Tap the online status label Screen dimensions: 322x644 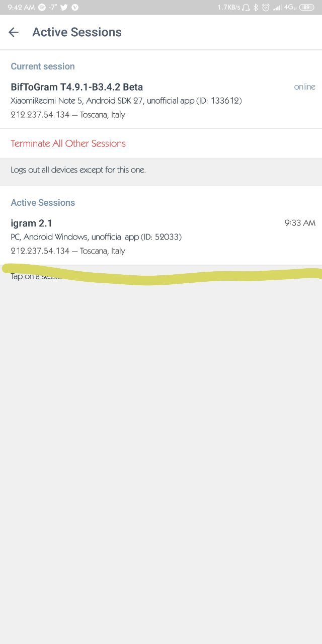coord(305,87)
